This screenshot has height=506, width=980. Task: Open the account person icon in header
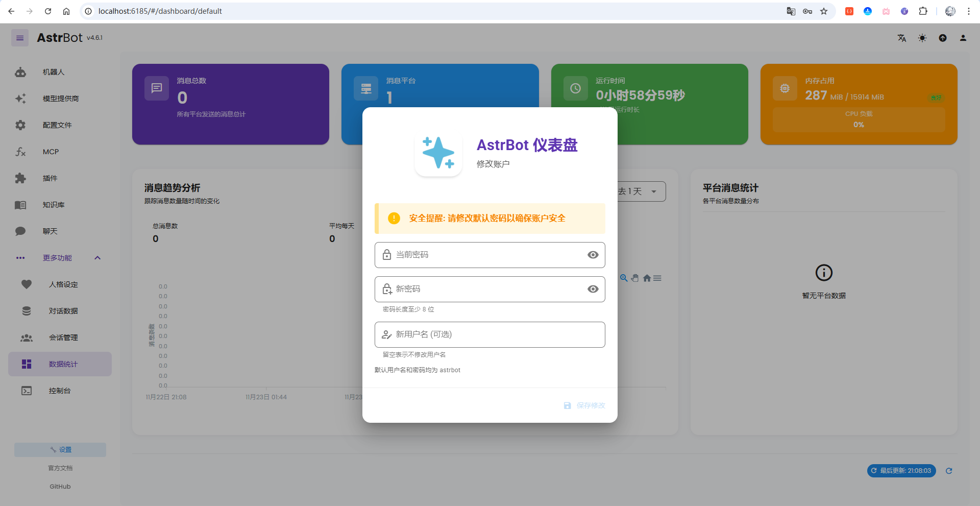point(963,38)
